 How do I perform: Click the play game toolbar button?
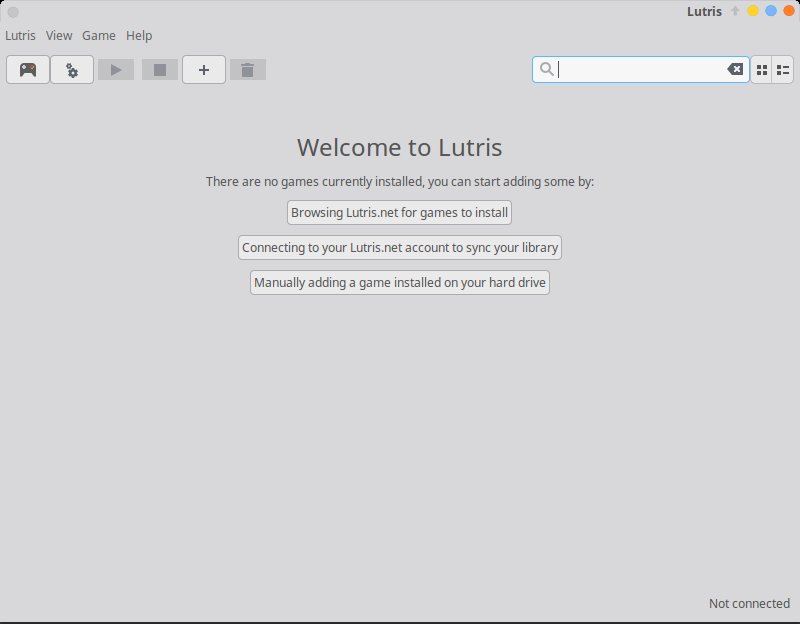coord(116,69)
